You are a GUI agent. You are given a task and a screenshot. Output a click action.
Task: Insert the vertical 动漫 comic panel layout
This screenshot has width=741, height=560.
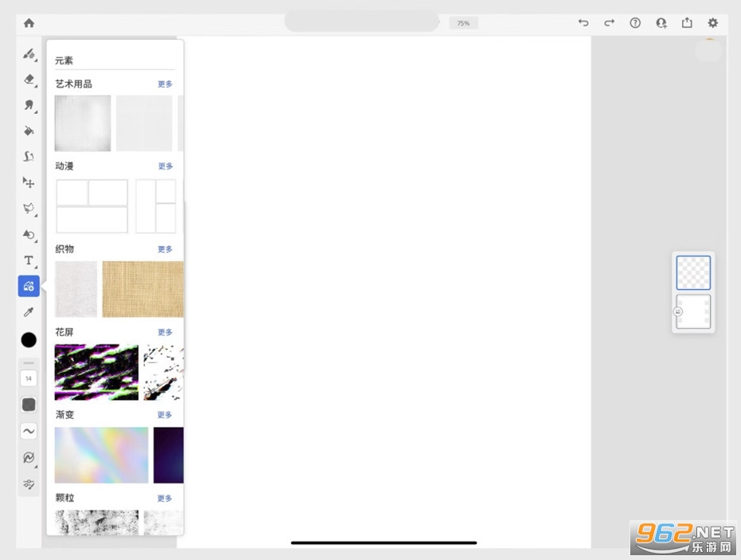tap(156, 206)
